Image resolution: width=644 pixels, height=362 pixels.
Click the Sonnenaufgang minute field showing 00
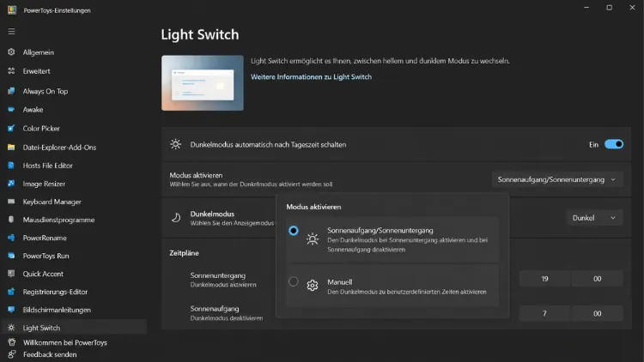pyautogui.click(x=597, y=314)
